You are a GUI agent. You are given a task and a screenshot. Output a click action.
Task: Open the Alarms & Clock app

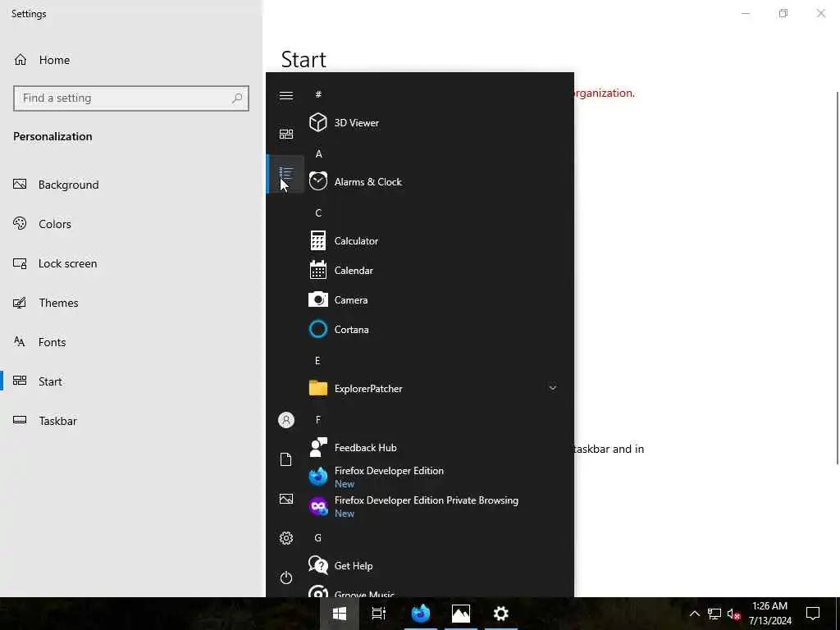(435, 181)
